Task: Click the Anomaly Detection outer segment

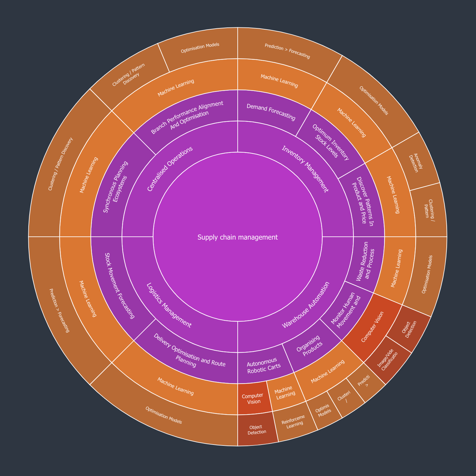Action: pos(416,163)
